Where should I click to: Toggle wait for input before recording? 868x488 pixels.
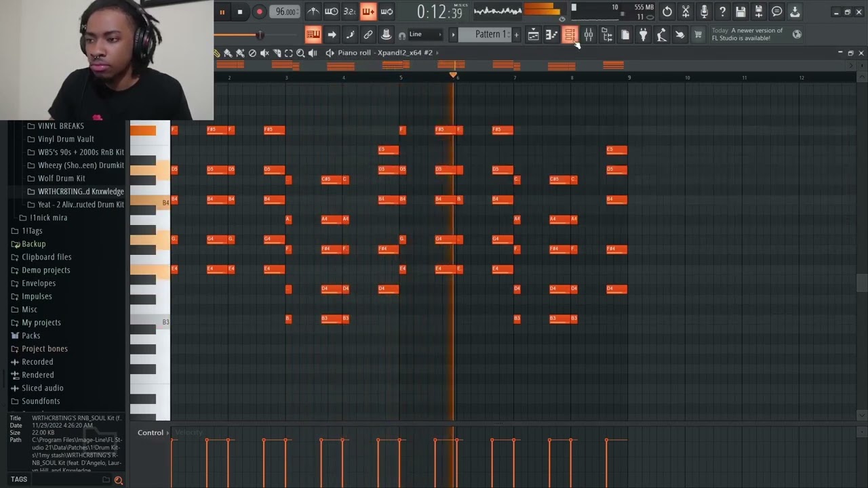[x=332, y=11]
